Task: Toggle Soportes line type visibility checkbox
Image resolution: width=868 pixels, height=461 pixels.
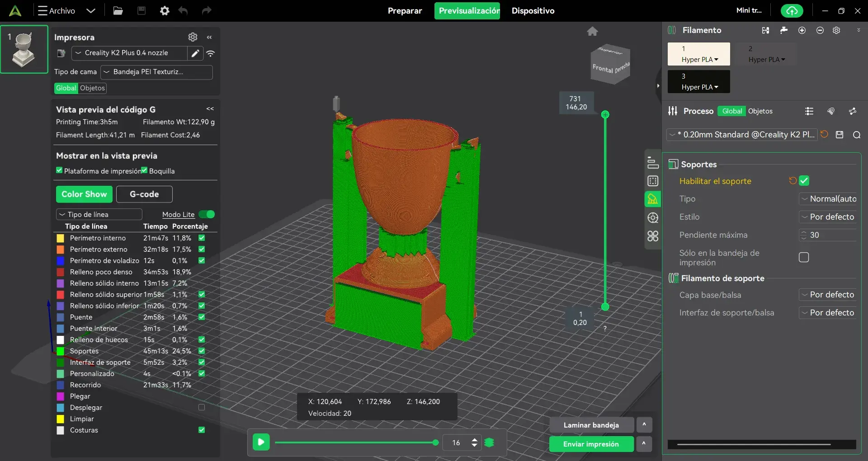Action: (202, 351)
